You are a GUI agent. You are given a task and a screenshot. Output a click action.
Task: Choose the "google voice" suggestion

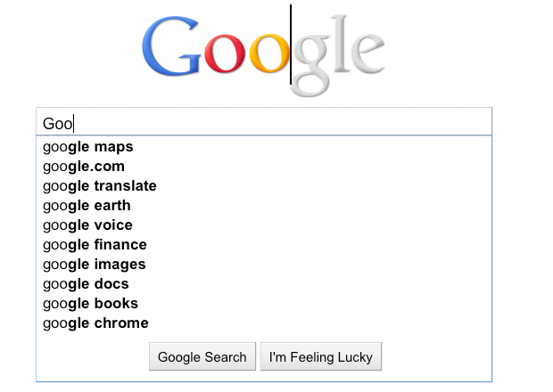[87, 225]
